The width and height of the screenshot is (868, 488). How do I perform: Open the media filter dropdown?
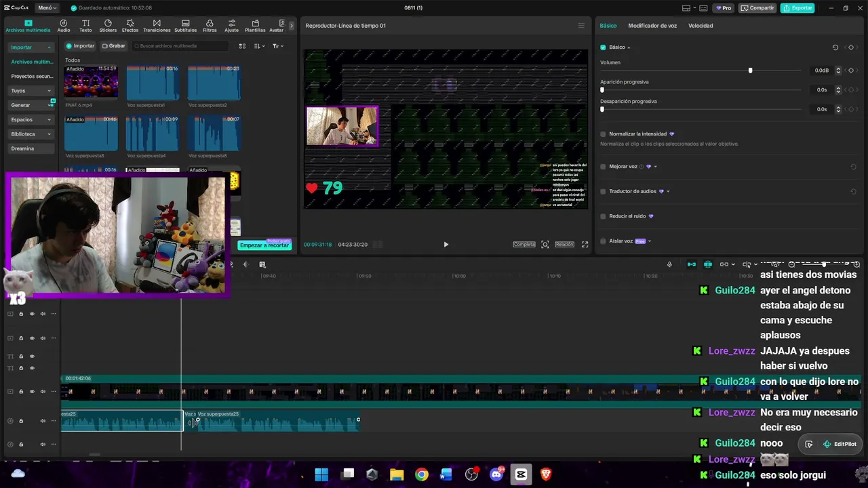point(278,46)
